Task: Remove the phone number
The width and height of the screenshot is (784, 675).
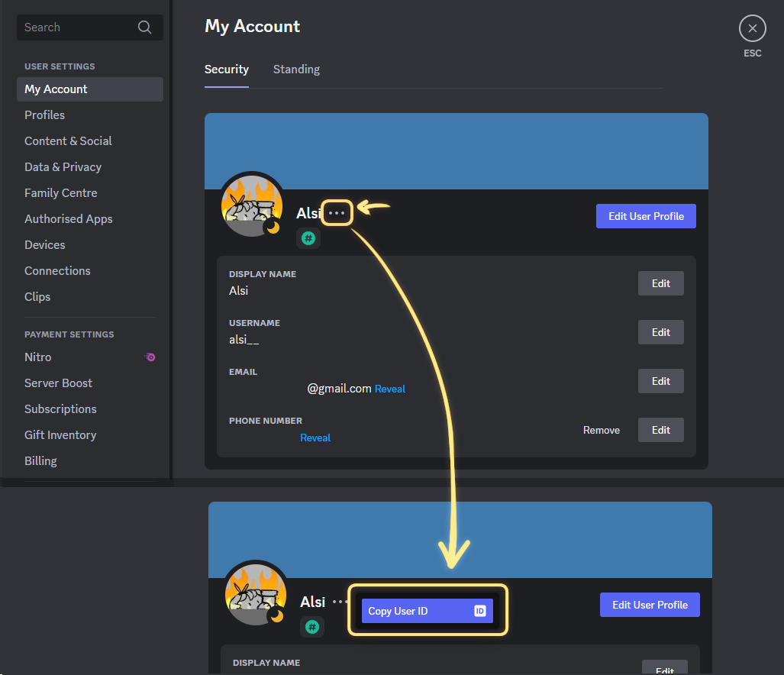Action: (602, 430)
